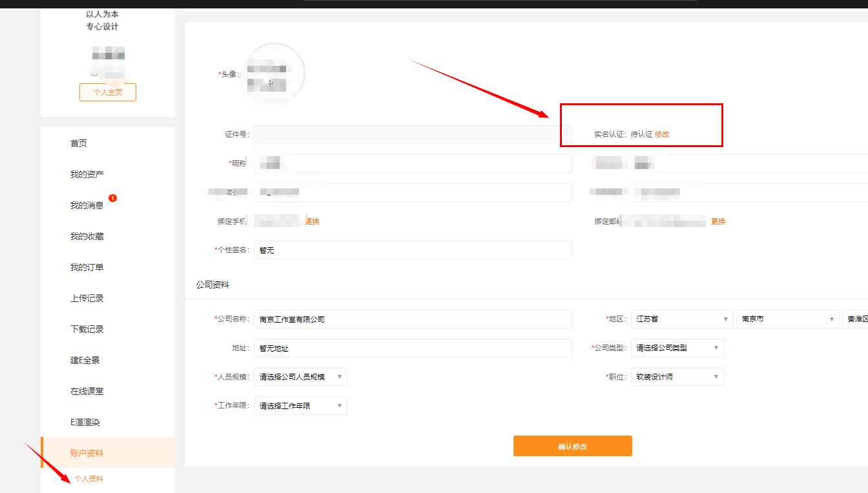
Task: Open 我的资产 in the sidebar
Action: 87,174
